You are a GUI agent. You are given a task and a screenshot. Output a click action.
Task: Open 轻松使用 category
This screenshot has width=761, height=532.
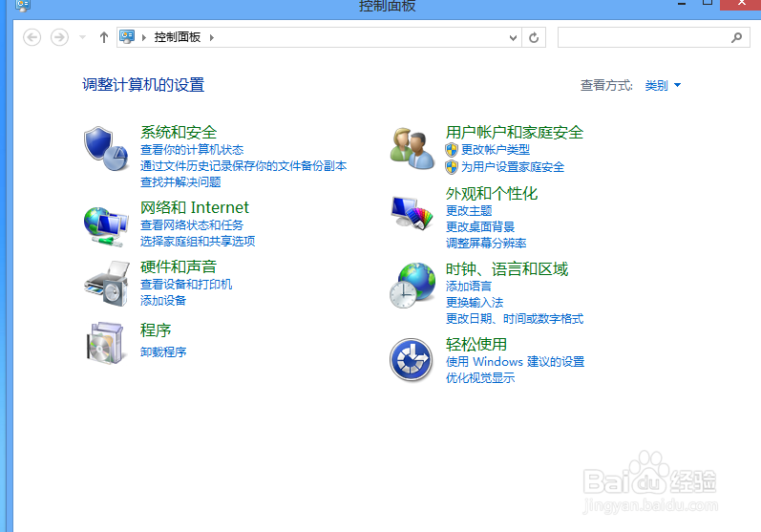tap(476, 344)
